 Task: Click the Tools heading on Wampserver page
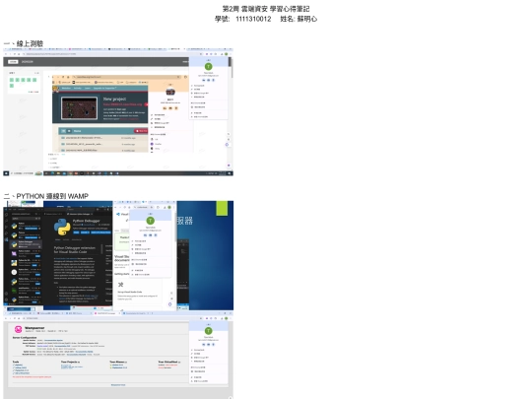16,362
